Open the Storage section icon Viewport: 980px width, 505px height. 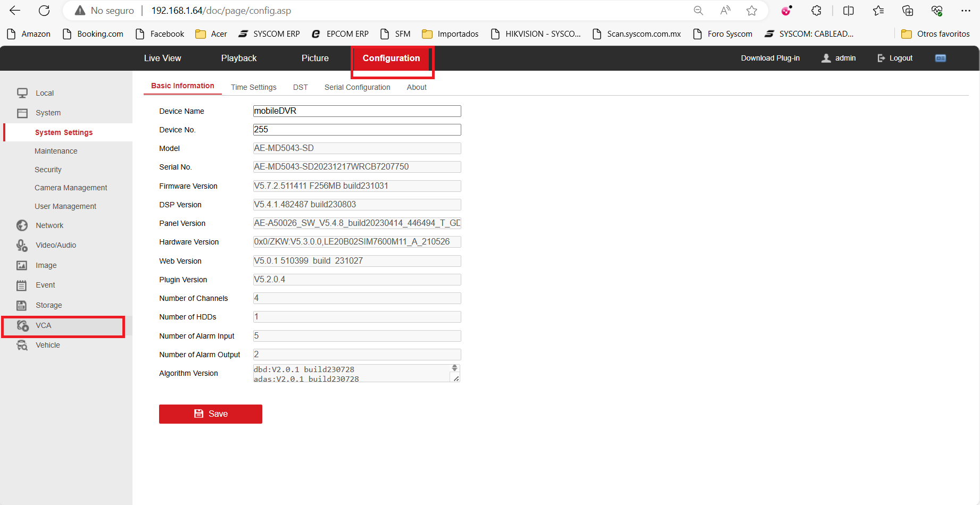tap(22, 305)
